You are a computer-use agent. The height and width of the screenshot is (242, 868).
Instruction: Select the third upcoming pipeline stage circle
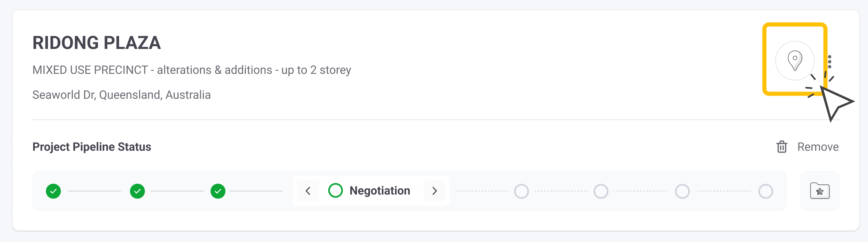(682, 191)
